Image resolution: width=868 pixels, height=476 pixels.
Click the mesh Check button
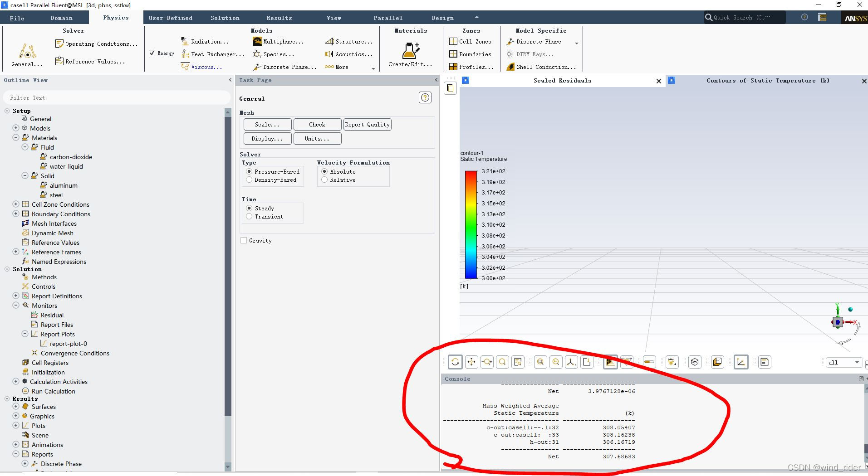(317, 124)
